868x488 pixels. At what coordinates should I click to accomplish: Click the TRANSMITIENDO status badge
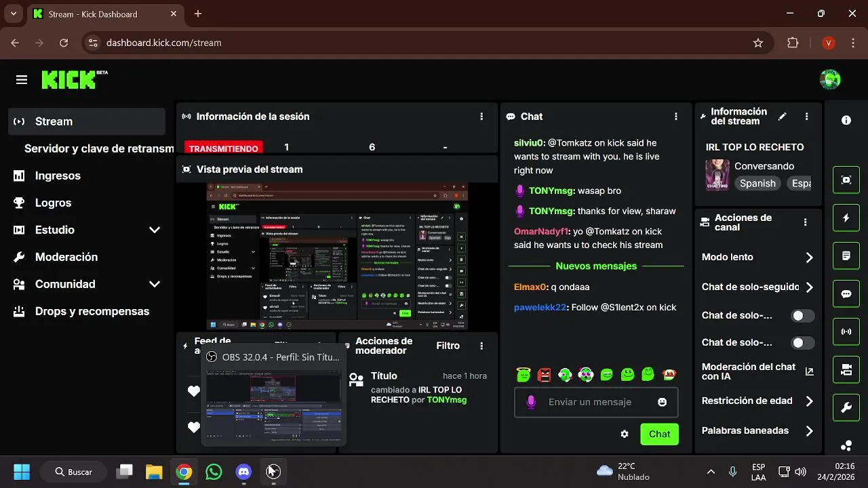[x=223, y=148]
